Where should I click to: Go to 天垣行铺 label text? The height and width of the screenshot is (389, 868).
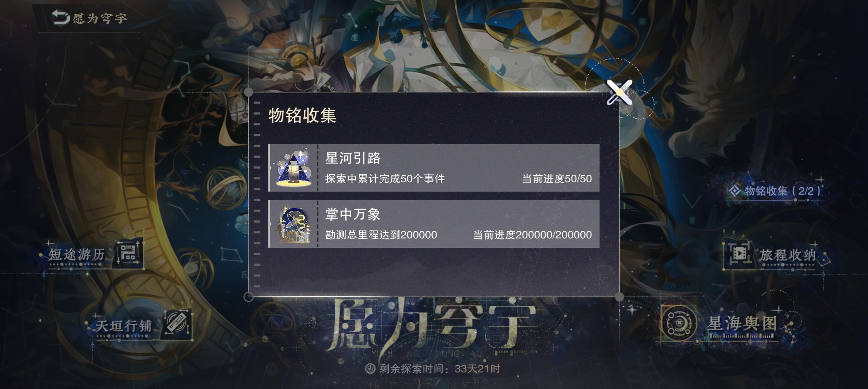point(123,326)
